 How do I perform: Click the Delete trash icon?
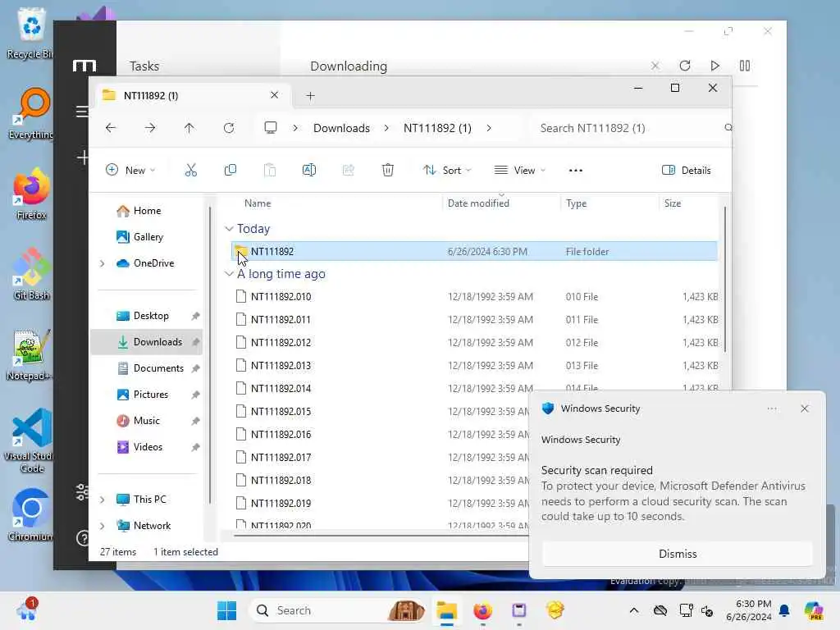tap(387, 171)
